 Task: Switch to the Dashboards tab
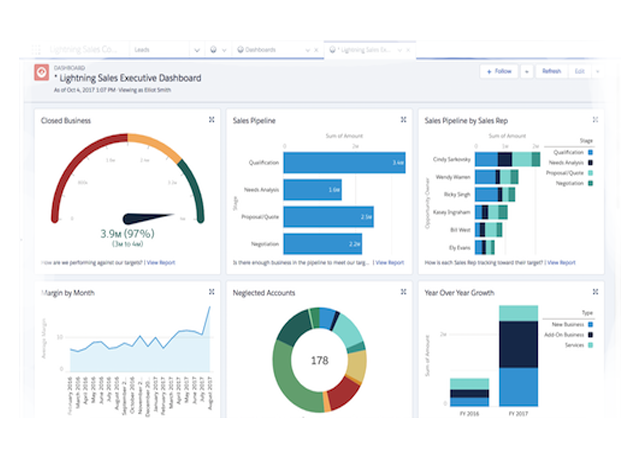coord(260,50)
